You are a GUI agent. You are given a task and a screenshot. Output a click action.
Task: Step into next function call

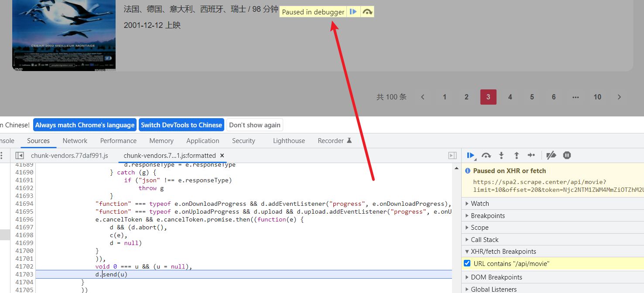click(x=501, y=155)
